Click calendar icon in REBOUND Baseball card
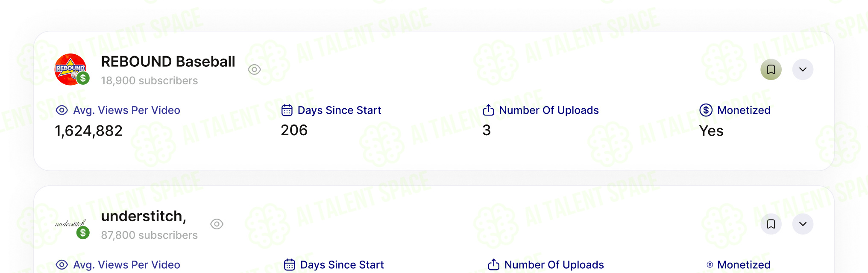This screenshot has width=868, height=273. [287, 110]
